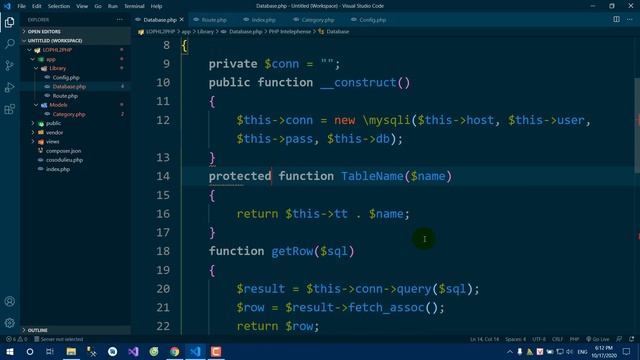The width and height of the screenshot is (640, 360).
Task: Open the File menu
Action: click(x=21, y=6)
